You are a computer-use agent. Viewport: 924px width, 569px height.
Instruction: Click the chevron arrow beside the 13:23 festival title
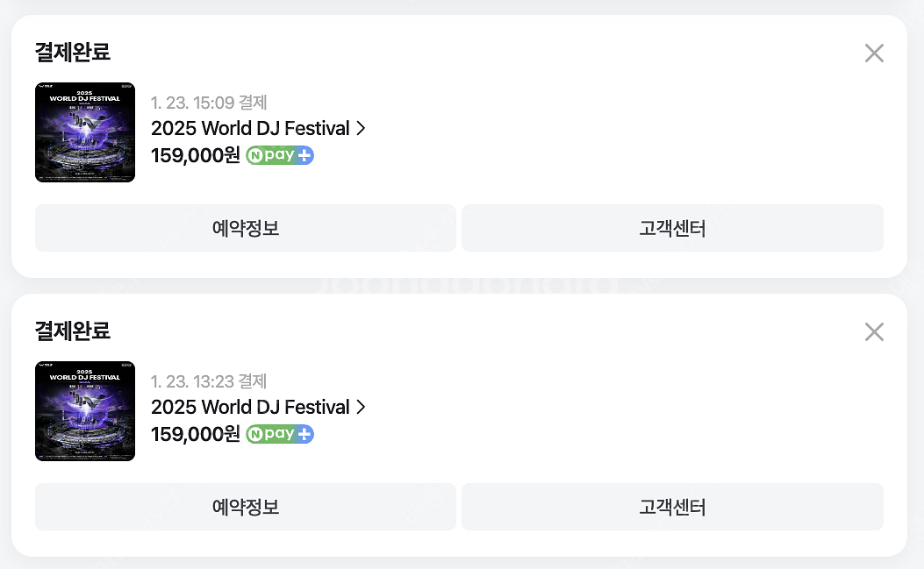(360, 408)
